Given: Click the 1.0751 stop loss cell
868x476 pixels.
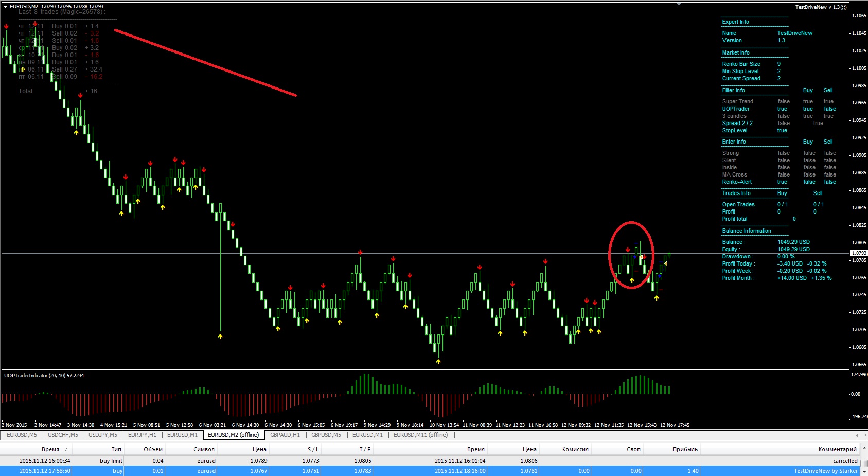Looking at the screenshot, I should 310,471.
